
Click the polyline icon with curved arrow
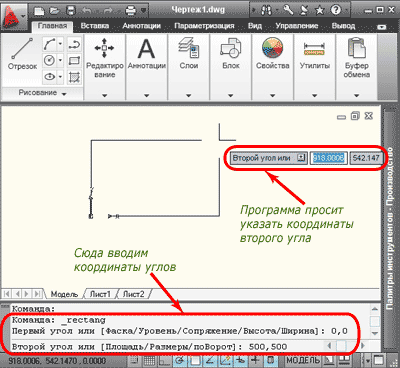click(74, 44)
